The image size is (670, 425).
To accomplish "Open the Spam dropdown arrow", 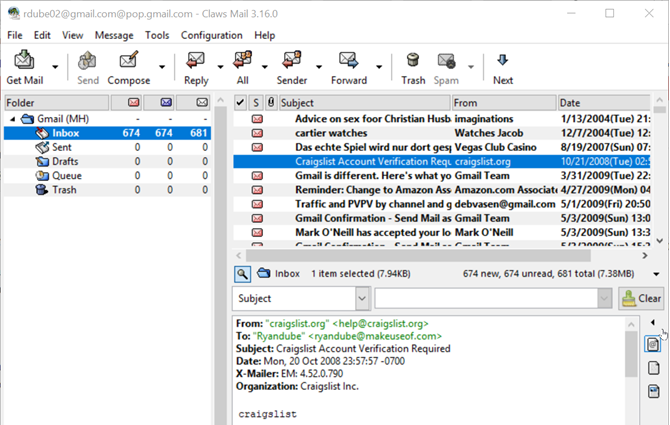I will pyautogui.click(x=470, y=67).
